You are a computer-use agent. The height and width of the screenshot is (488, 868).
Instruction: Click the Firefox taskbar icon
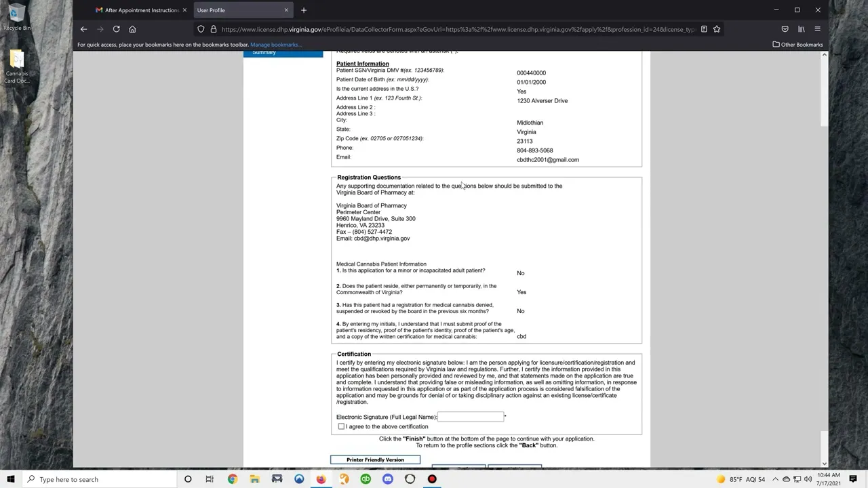321,479
